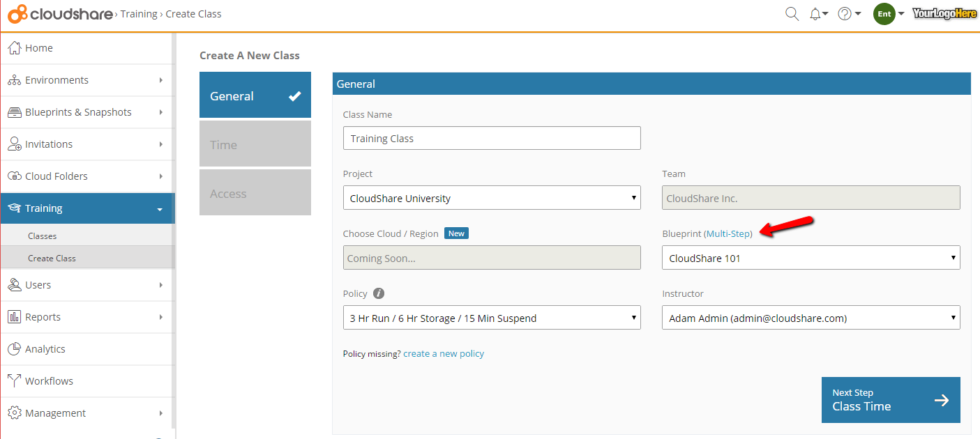Viewport: 980px width, 439px height.
Task: Expand the Management submenu arrow
Action: coord(161,413)
